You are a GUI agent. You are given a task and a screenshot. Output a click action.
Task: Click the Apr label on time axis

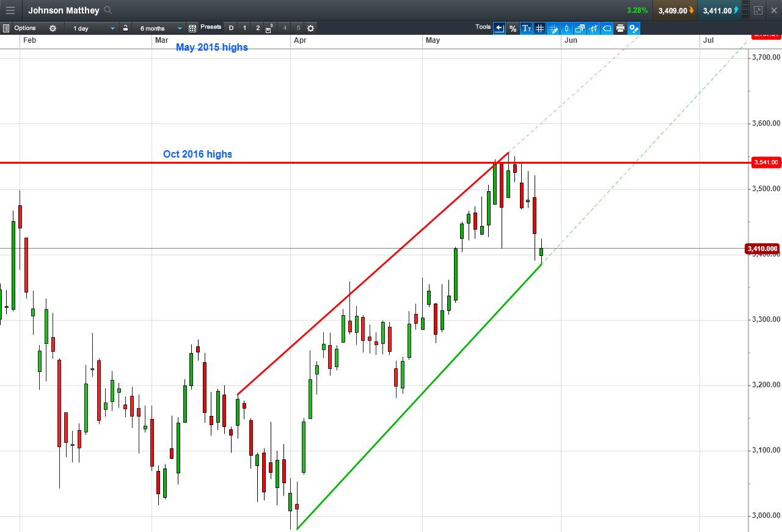tap(300, 40)
